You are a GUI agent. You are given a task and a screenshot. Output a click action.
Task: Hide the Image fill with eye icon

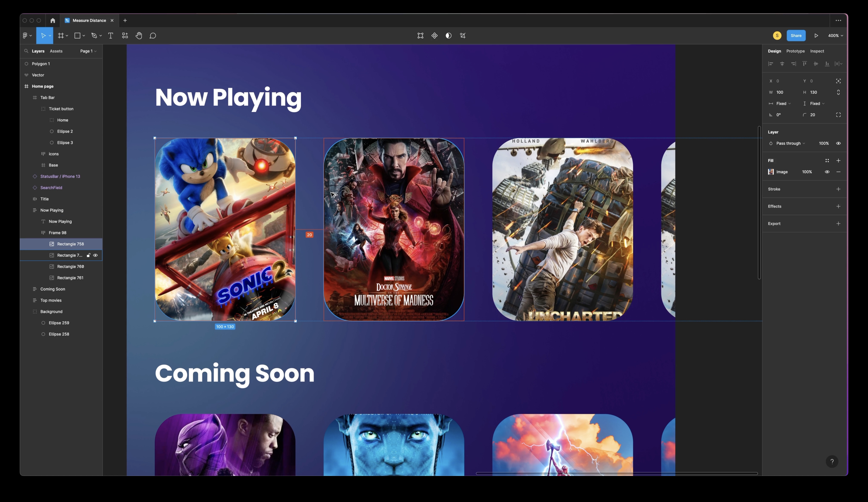pyautogui.click(x=827, y=172)
